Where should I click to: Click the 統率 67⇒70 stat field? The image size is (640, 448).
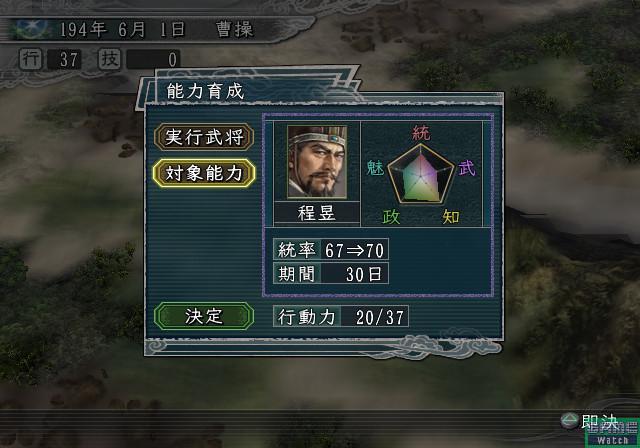point(331,249)
